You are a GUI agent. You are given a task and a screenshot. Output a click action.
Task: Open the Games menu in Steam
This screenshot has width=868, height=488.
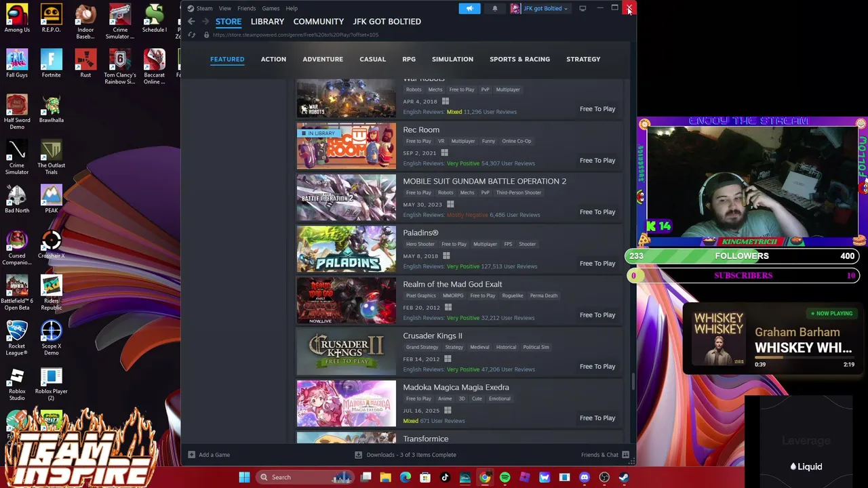tap(271, 8)
